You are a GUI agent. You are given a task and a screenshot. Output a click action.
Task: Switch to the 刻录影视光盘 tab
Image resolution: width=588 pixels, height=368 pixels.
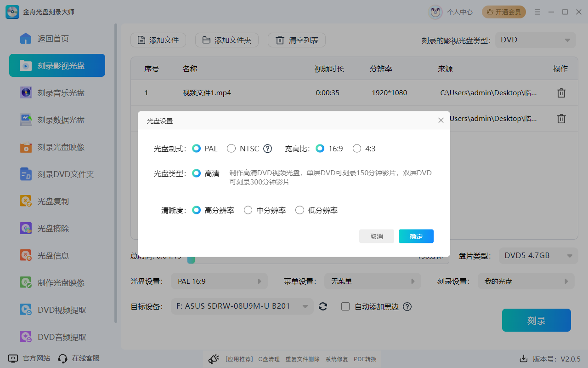click(x=57, y=65)
